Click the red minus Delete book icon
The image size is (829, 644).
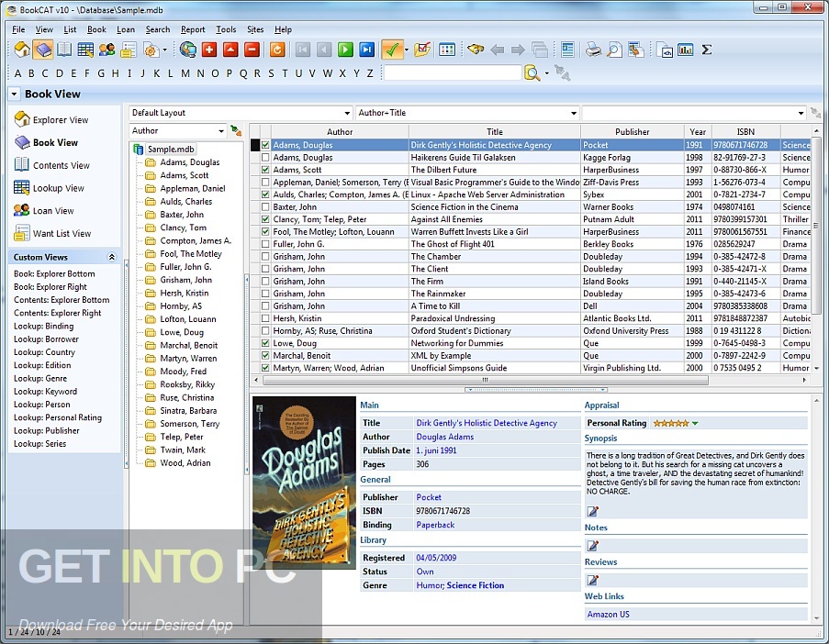252,50
